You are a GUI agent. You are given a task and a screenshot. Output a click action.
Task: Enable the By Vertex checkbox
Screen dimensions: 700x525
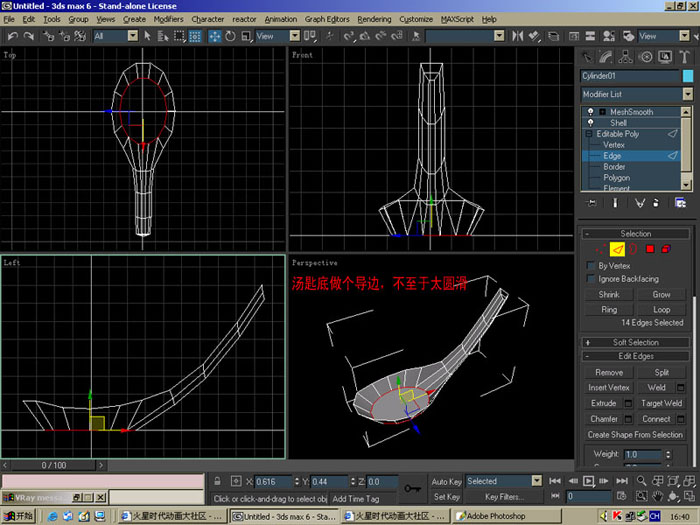591,266
